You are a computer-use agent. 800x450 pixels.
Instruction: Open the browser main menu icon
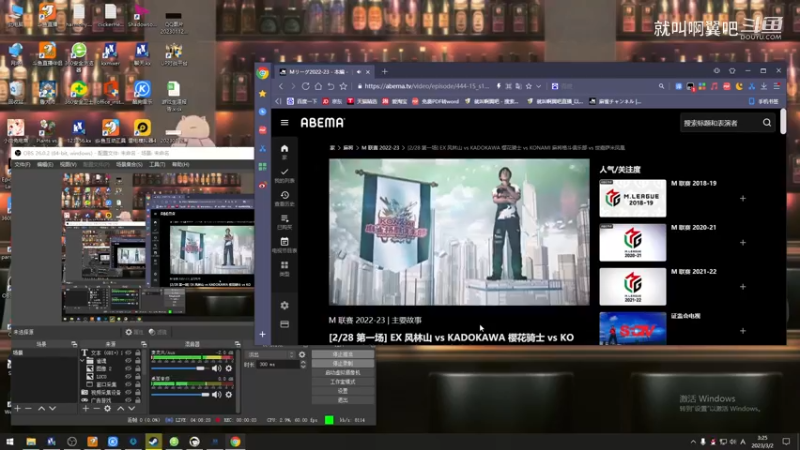(777, 86)
